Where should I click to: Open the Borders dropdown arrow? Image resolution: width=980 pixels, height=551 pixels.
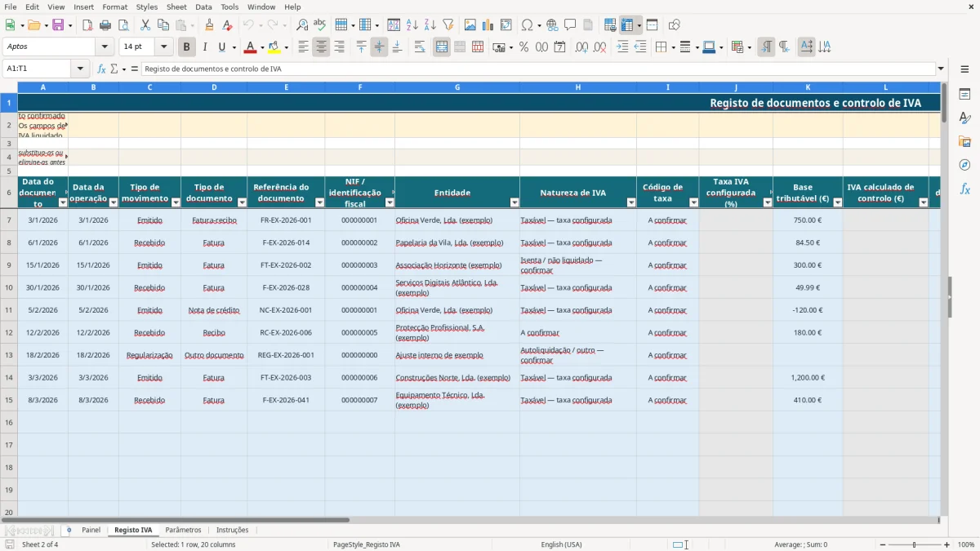click(x=671, y=47)
